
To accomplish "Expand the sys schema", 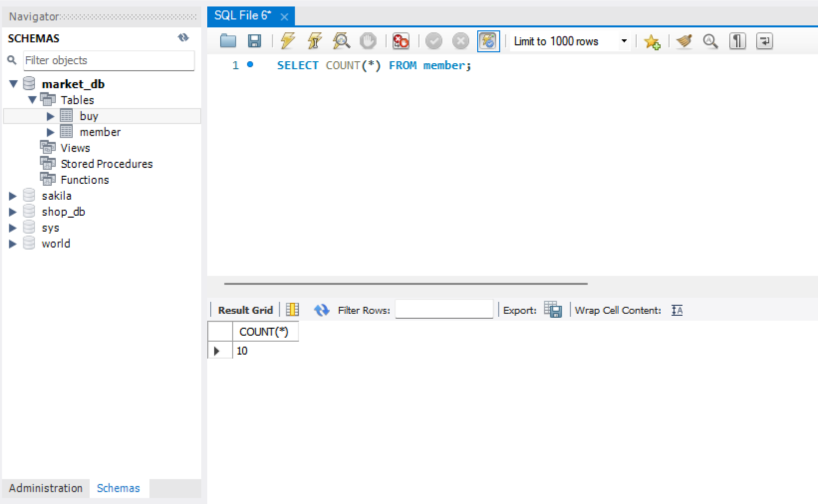I will point(13,228).
